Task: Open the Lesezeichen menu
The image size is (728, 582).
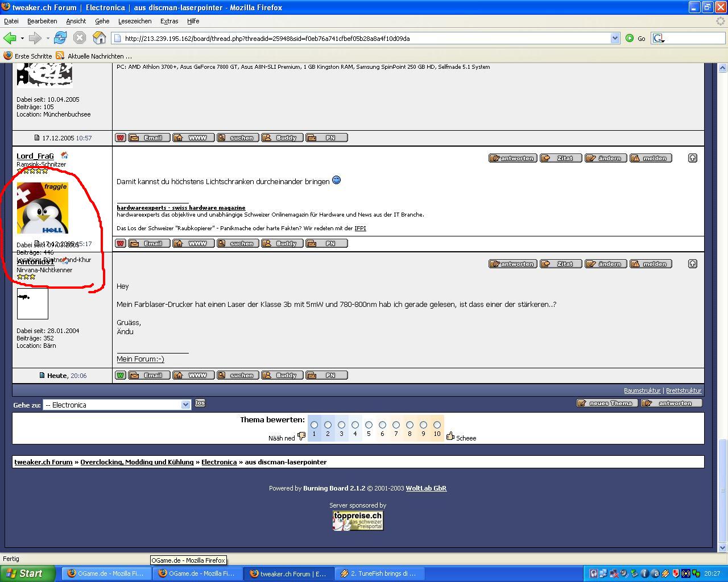Action: [135, 21]
